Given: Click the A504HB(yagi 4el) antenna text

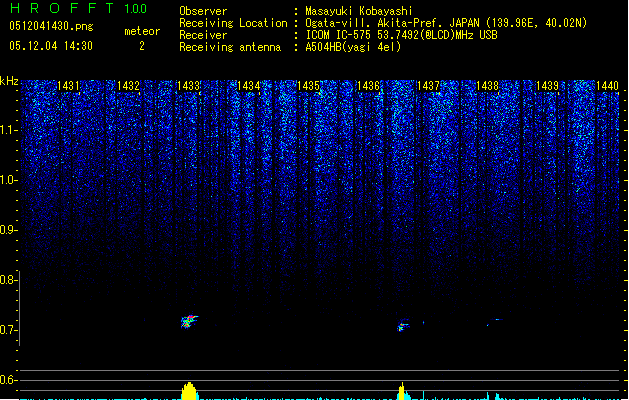Looking at the screenshot, I should 353,47.
